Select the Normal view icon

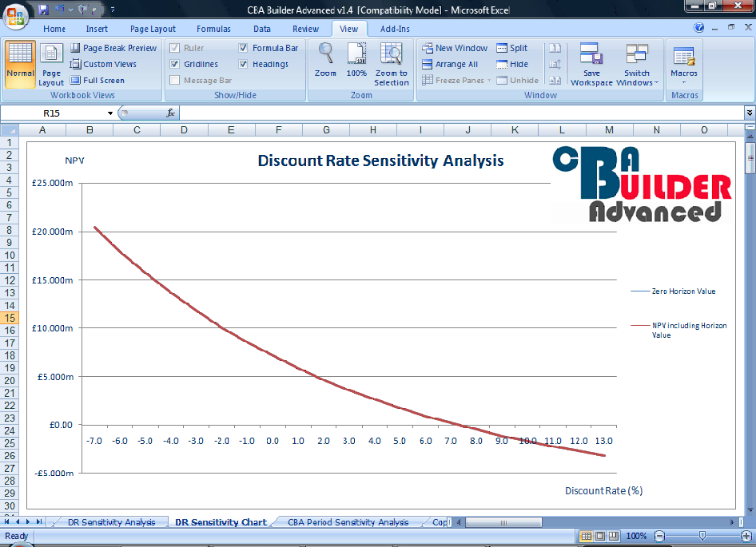click(x=20, y=61)
